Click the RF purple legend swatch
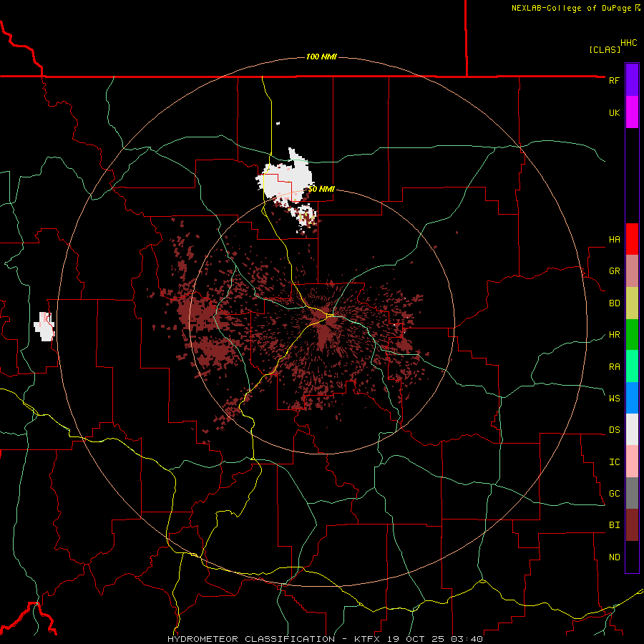This screenshot has width=644, height=644. click(632, 80)
